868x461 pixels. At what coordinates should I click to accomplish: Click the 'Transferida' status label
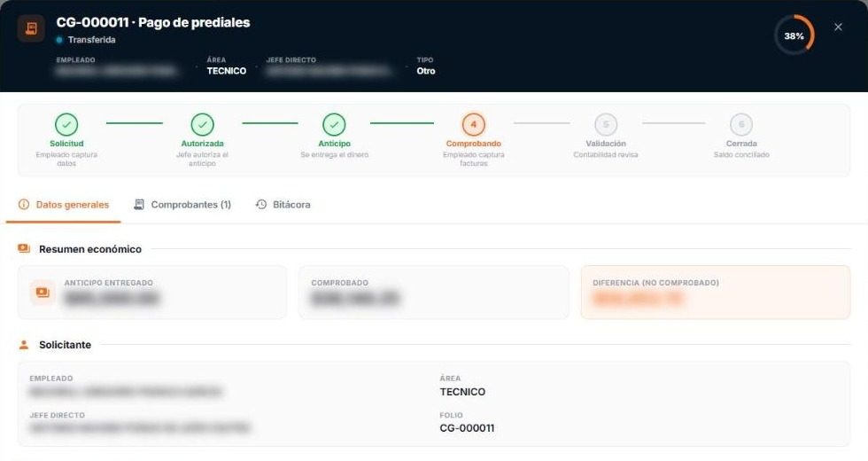pyautogui.click(x=91, y=40)
